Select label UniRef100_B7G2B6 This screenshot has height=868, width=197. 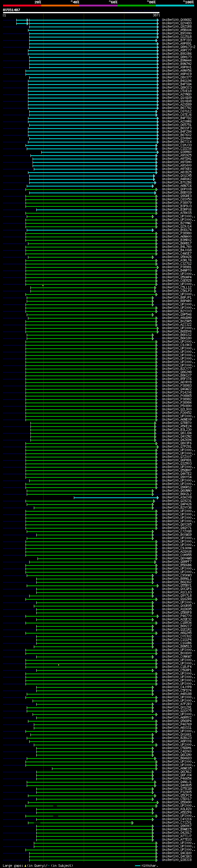coord(176,182)
